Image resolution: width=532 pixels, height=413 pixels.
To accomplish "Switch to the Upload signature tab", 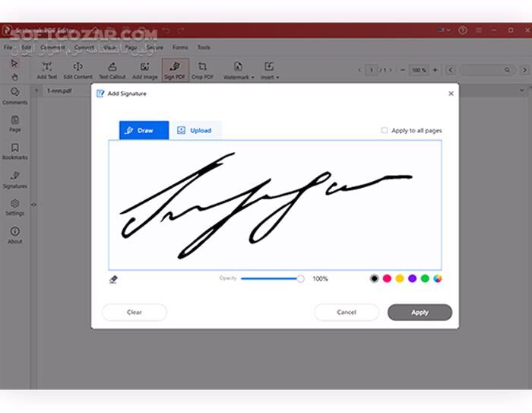I will point(196,130).
